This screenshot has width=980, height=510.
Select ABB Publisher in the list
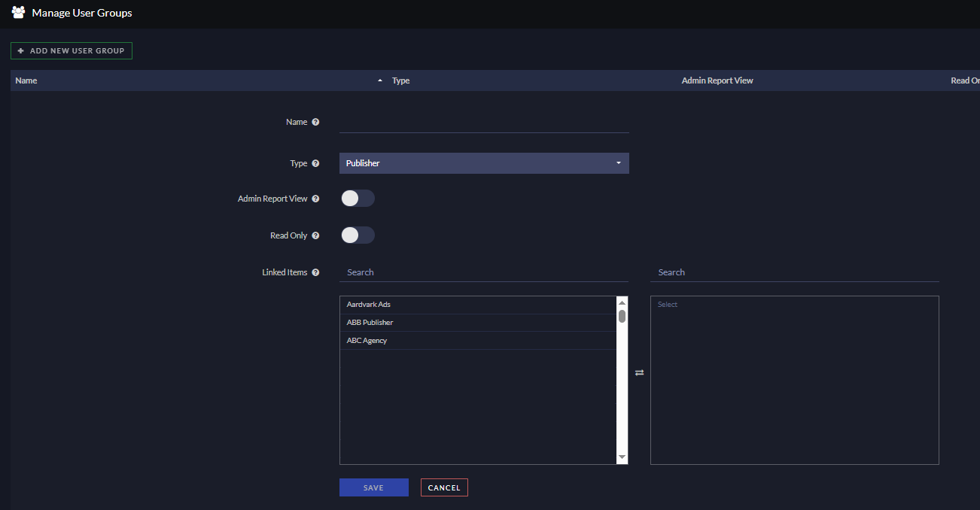478,323
